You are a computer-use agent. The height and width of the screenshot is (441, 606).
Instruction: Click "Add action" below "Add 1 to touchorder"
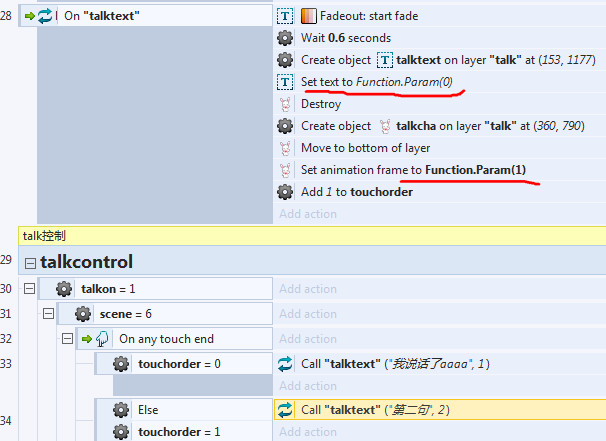[x=308, y=214]
